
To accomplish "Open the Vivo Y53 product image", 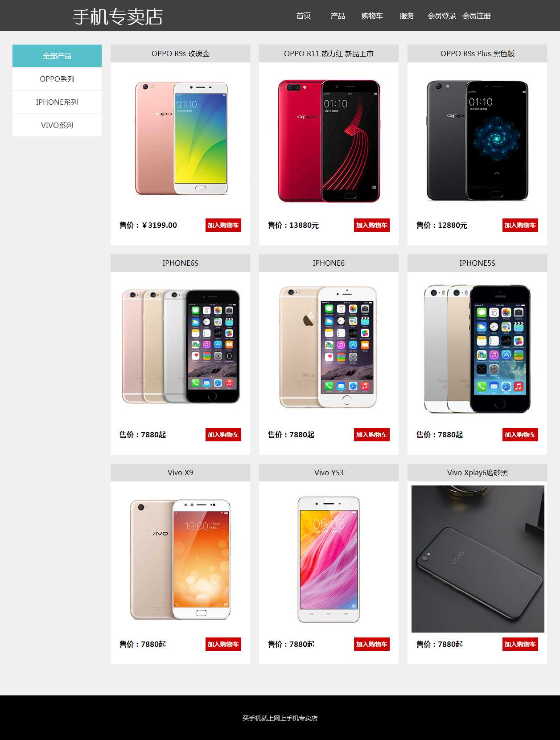I will (329, 559).
